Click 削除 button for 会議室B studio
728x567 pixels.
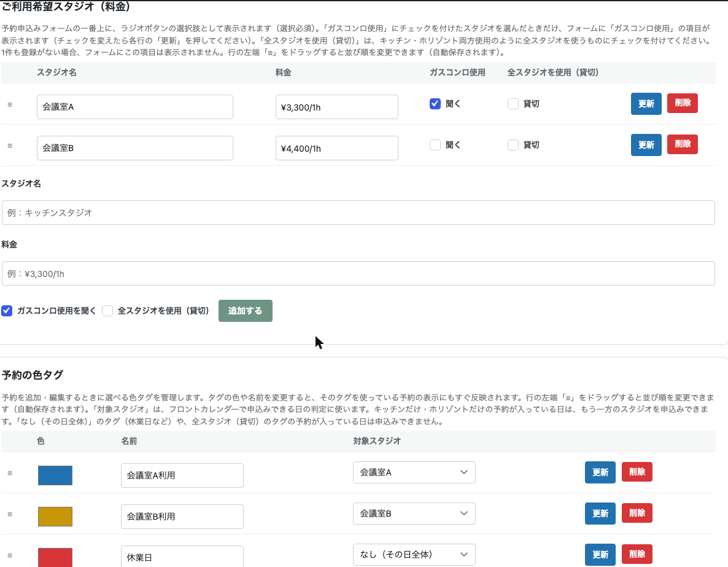[682, 144]
